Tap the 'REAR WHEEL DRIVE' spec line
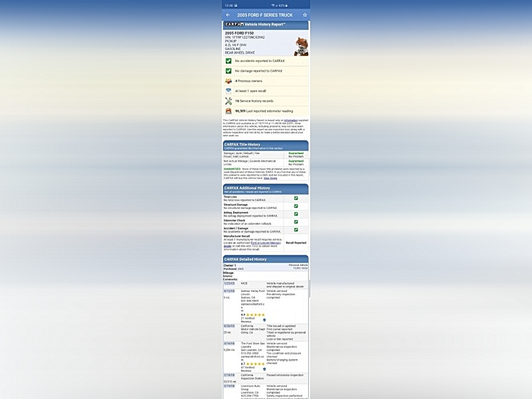Viewport: 532px width, 399px height. tap(240, 53)
